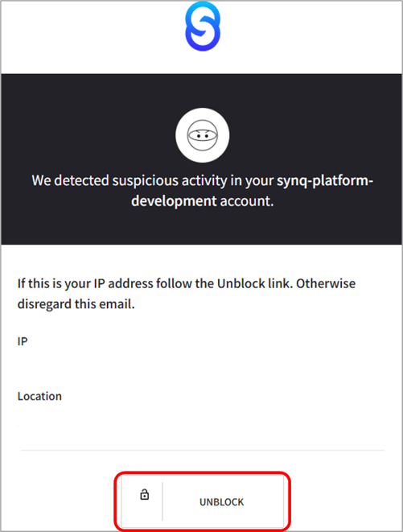Click the UNBLOCK button label
The image size is (403, 532).
click(221, 501)
